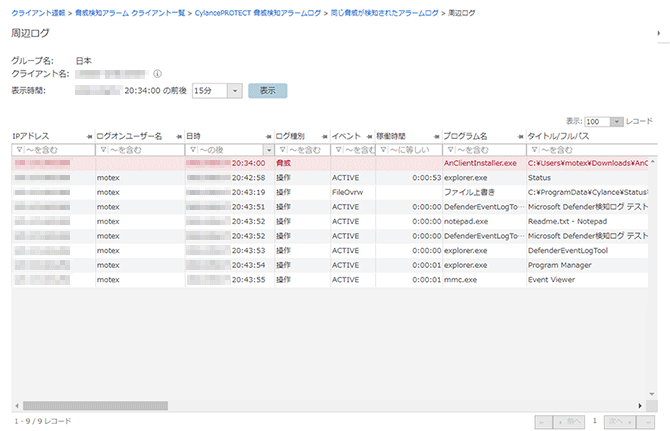Click filter icon in ログオンユーザー名 column
The width and height of the screenshot is (670, 431).
pos(101,149)
